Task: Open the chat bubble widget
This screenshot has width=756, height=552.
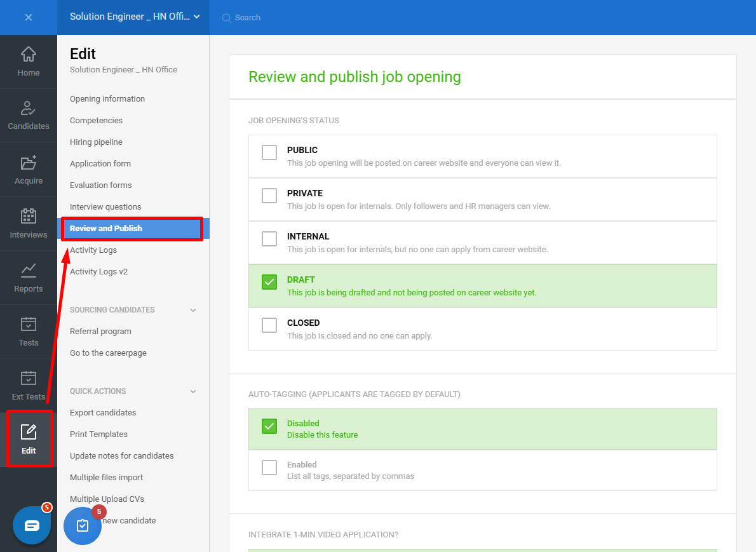Action: (32, 525)
